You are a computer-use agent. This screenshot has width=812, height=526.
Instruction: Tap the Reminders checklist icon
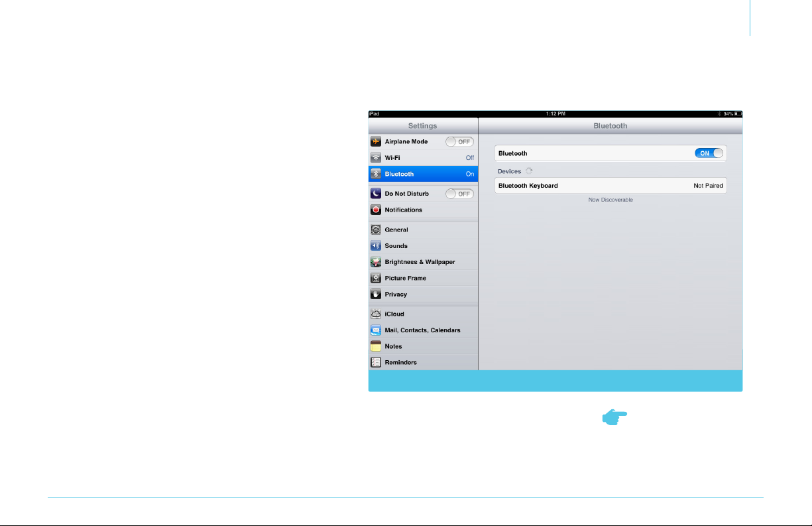click(x=376, y=362)
